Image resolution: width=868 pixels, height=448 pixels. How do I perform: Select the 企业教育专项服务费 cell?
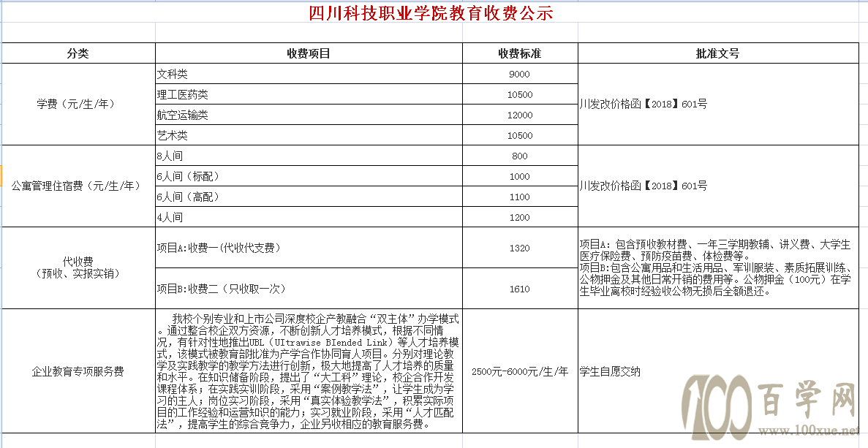click(x=78, y=371)
